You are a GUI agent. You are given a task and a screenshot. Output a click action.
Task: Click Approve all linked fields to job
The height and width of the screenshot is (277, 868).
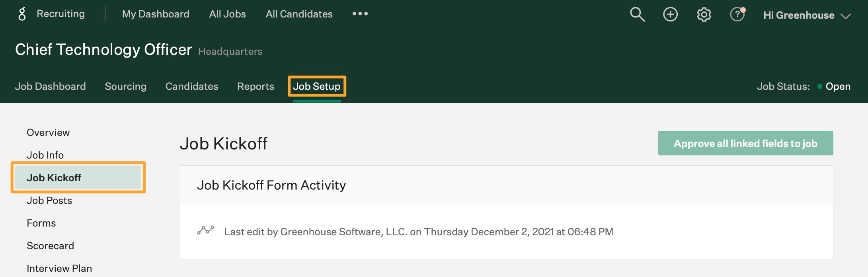pos(745,143)
